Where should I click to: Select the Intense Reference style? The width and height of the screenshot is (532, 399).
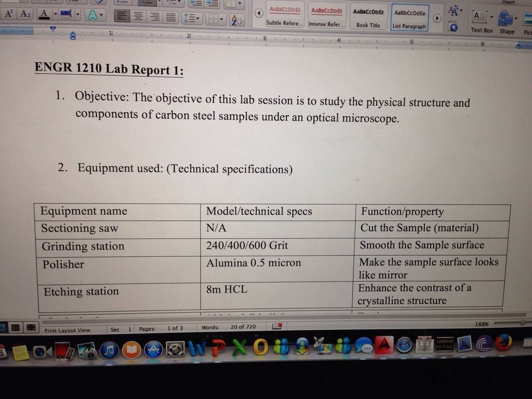pyautogui.click(x=326, y=17)
